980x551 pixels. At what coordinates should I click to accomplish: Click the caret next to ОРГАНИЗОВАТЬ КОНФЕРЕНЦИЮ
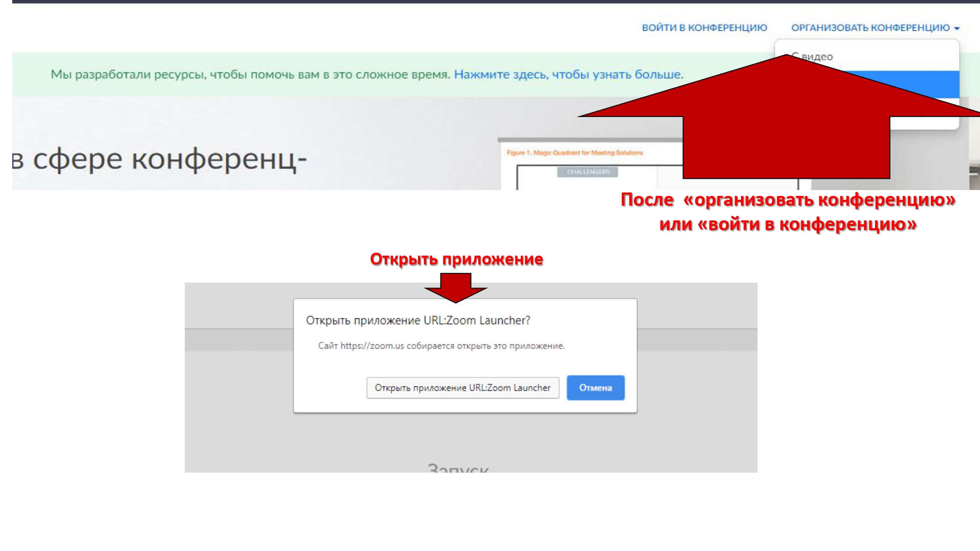pos(956,28)
